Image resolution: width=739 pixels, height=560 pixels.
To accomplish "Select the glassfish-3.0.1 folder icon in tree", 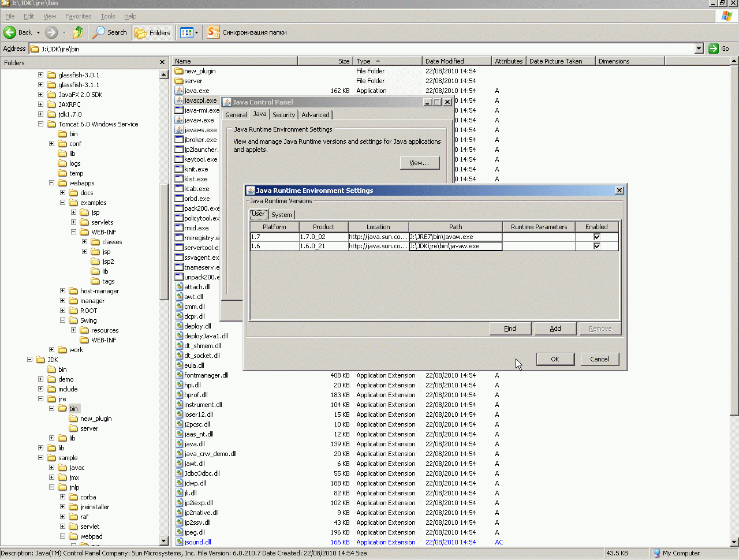I will pyautogui.click(x=51, y=75).
